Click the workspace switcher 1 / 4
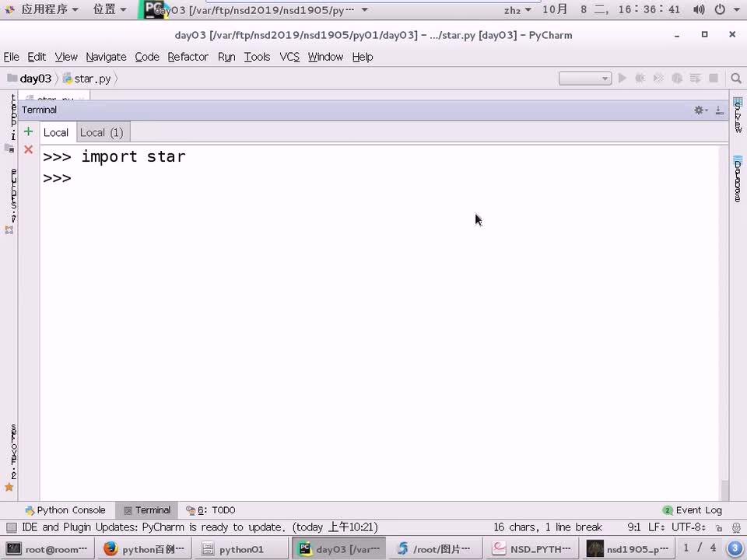Screen dimensions: 747x560 (700, 548)
